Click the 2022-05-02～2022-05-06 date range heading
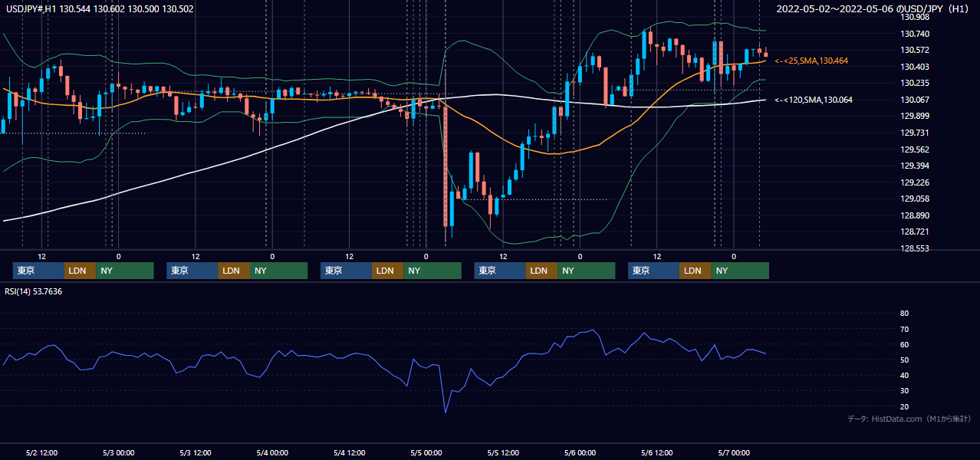 [874, 9]
